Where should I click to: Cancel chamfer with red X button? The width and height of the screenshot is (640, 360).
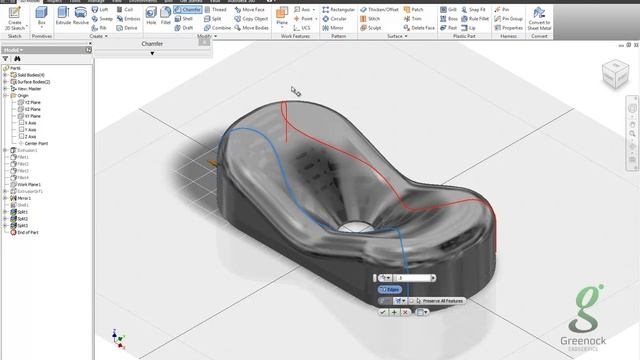405,312
